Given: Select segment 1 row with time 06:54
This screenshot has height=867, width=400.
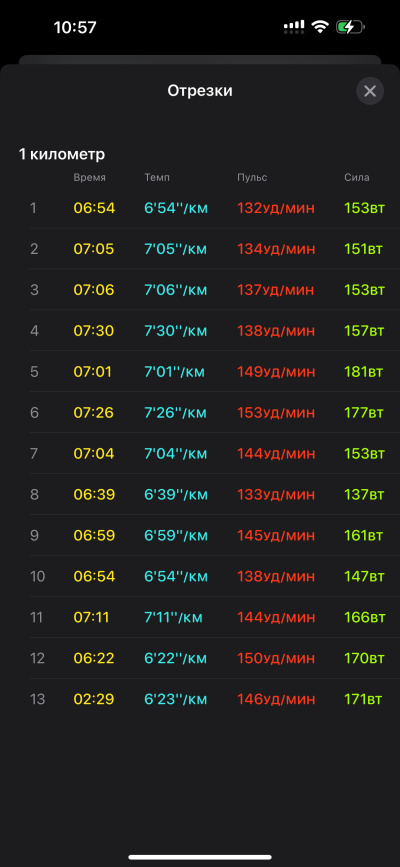Looking at the screenshot, I should point(215,208).
